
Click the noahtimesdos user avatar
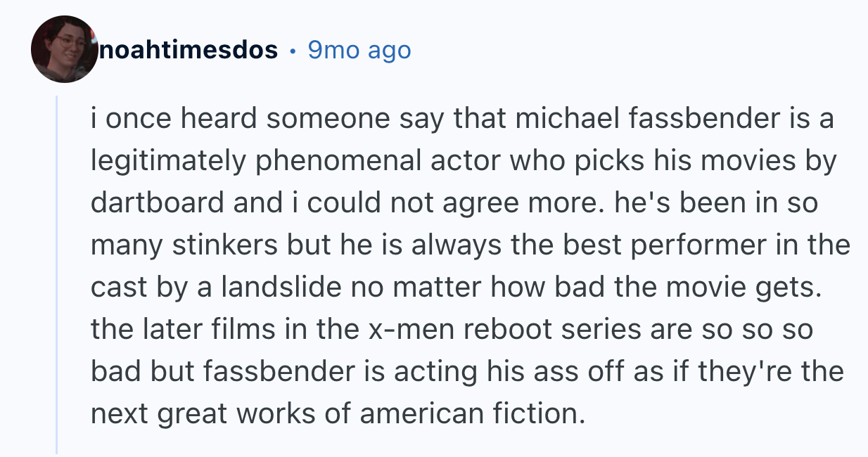tap(64, 49)
